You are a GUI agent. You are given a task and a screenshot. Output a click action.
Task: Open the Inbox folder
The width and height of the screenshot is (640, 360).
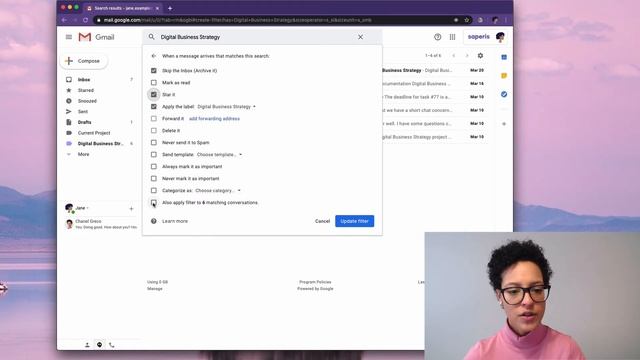tap(84, 80)
